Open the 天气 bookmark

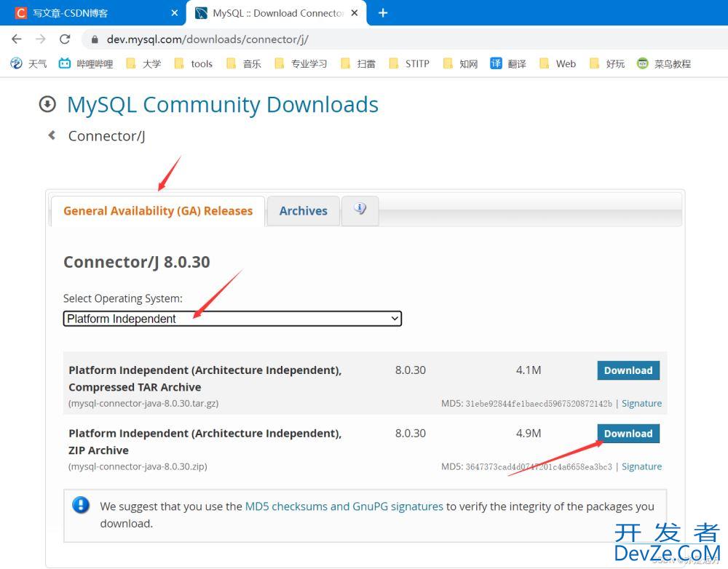click(28, 63)
